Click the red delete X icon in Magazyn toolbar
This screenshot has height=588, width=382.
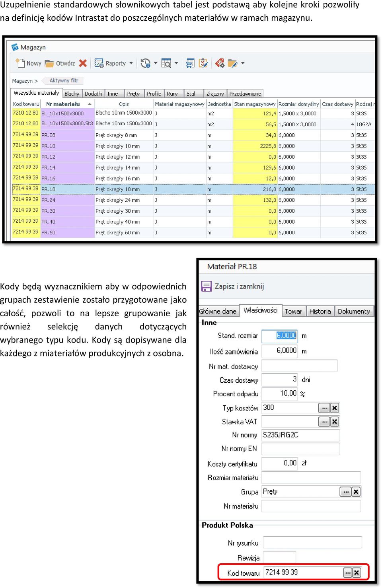point(83,63)
